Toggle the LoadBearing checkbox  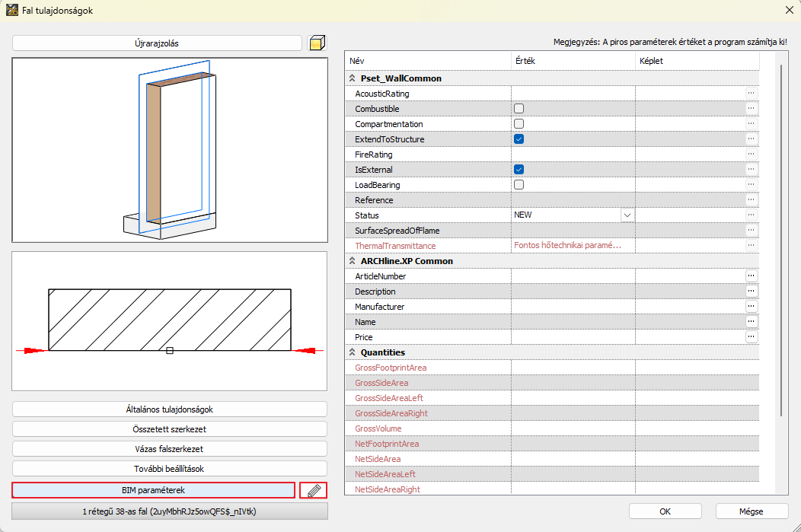coord(519,185)
